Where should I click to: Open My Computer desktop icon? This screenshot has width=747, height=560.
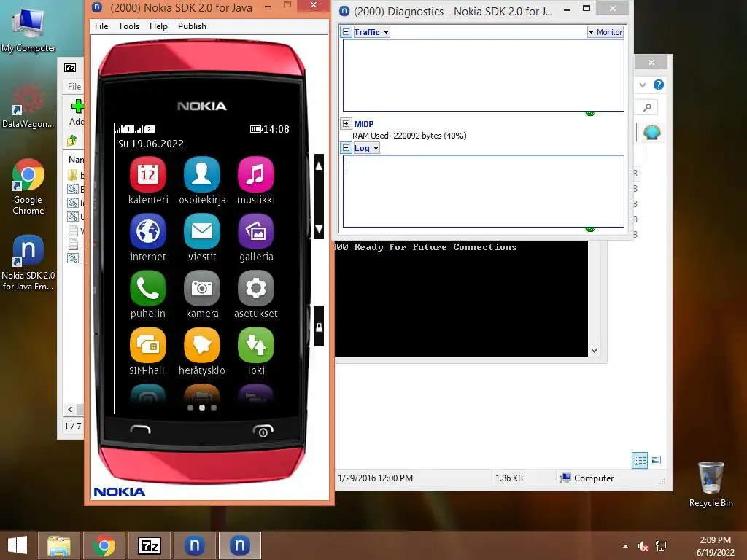pyautogui.click(x=28, y=30)
